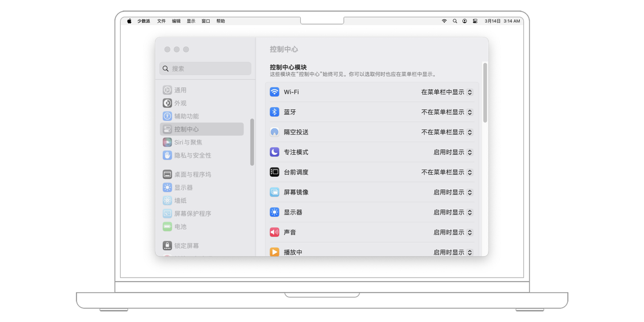Open the 蓝牙 不在菜单栏显示 dropdown
Viewport: 644px width, 322px height.
(x=447, y=112)
